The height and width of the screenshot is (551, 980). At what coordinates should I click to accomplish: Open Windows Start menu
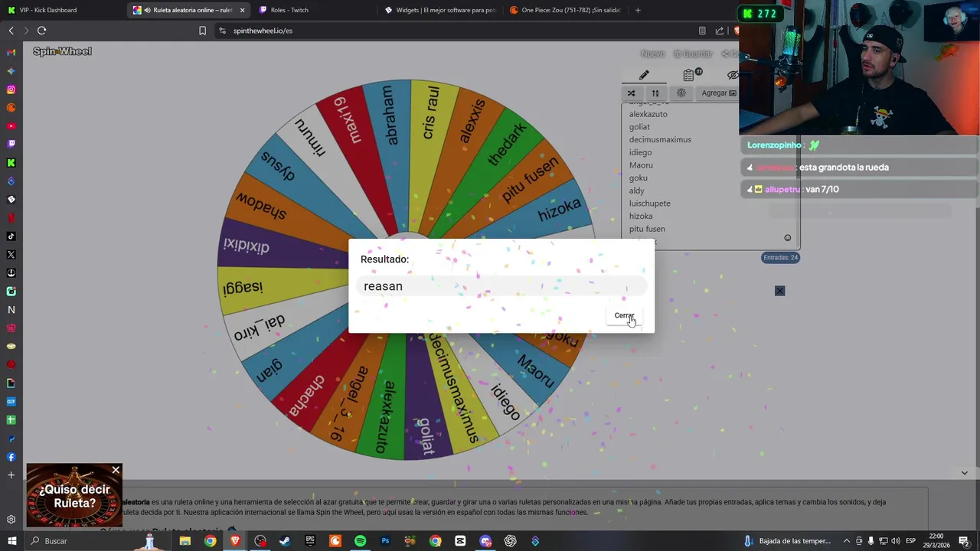(11, 541)
